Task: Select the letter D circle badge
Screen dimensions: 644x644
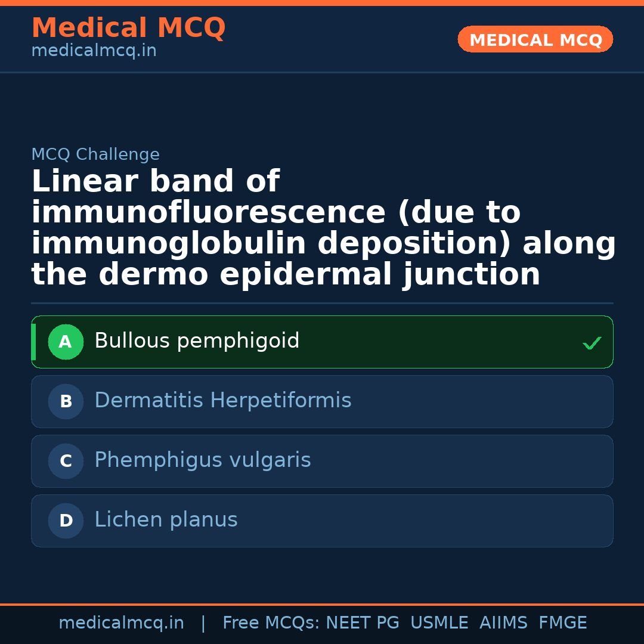Action: [x=66, y=521]
